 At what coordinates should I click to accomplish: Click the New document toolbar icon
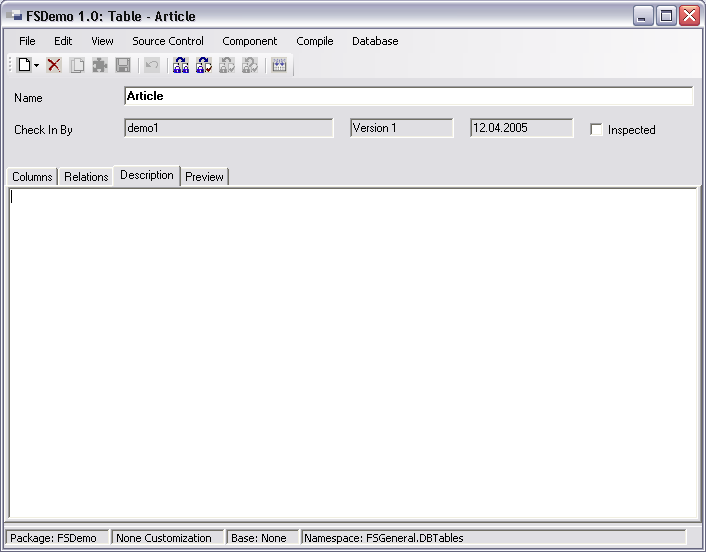(25, 65)
